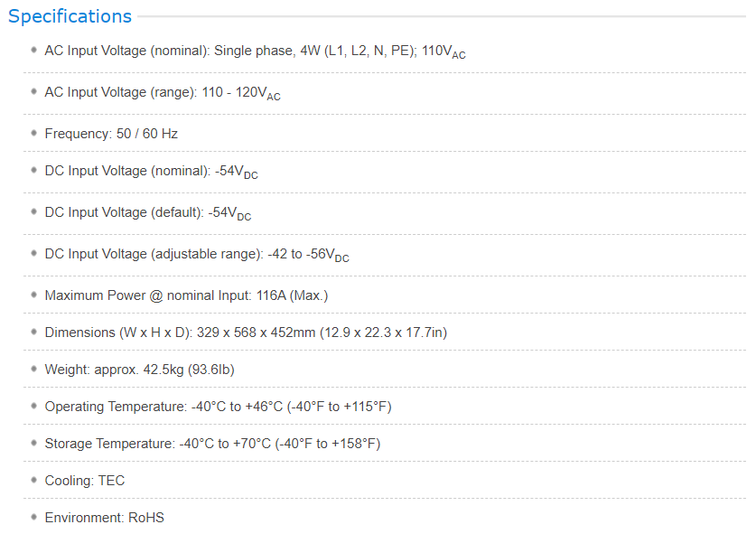Click the Specifications section heading
The width and height of the screenshot is (756, 534).
[x=70, y=16]
